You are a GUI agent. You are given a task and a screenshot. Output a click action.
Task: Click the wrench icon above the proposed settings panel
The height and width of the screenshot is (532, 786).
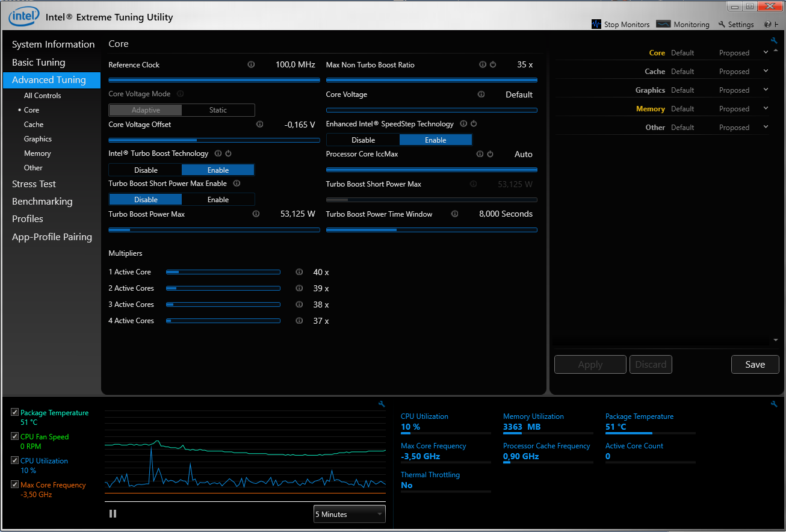tap(774, 41)
